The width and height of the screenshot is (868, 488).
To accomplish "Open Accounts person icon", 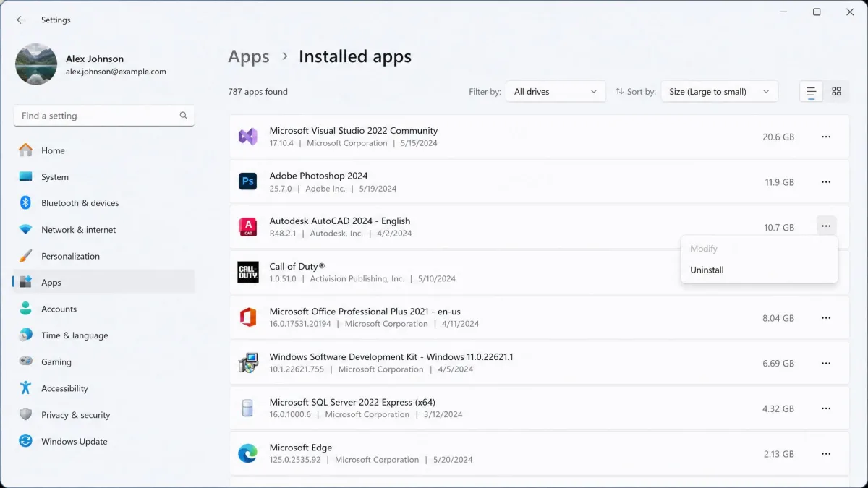I will (26, 309).
